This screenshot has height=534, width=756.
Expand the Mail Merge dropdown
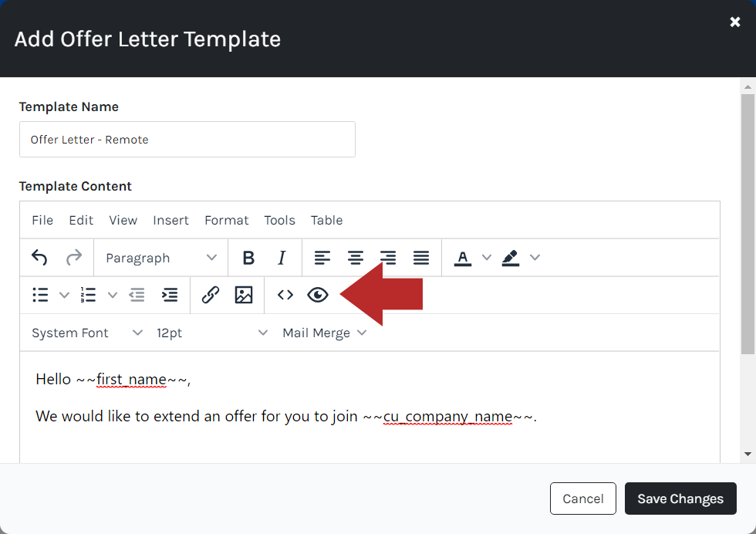(325, 333)
